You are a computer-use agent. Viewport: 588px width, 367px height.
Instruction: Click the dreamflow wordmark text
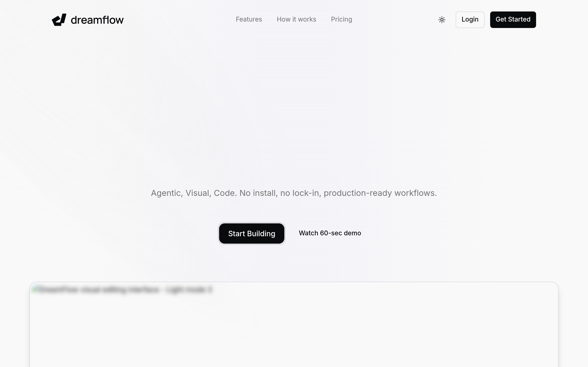coord(97,20)
